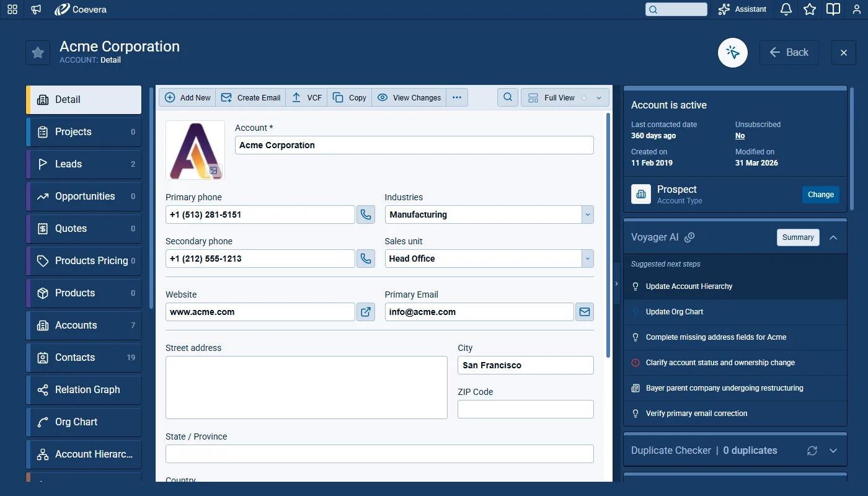Expand the Duplicate Checker panel
868x496 pixels.
pyautogui.click(x=833, y=451)
